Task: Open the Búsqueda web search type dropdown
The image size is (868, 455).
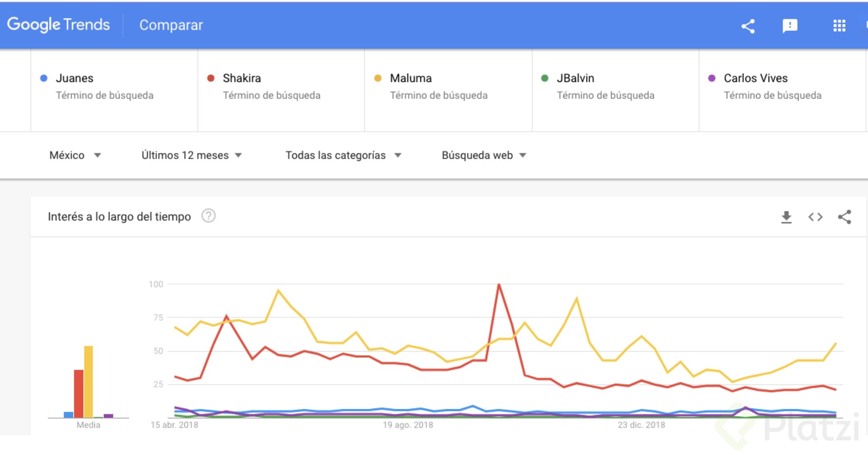Action: (x=484, y=155)
